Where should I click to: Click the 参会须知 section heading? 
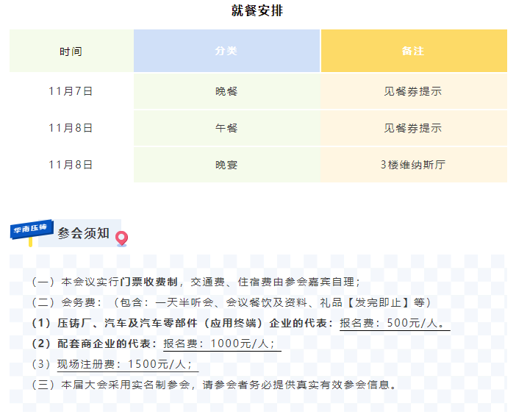83,234
